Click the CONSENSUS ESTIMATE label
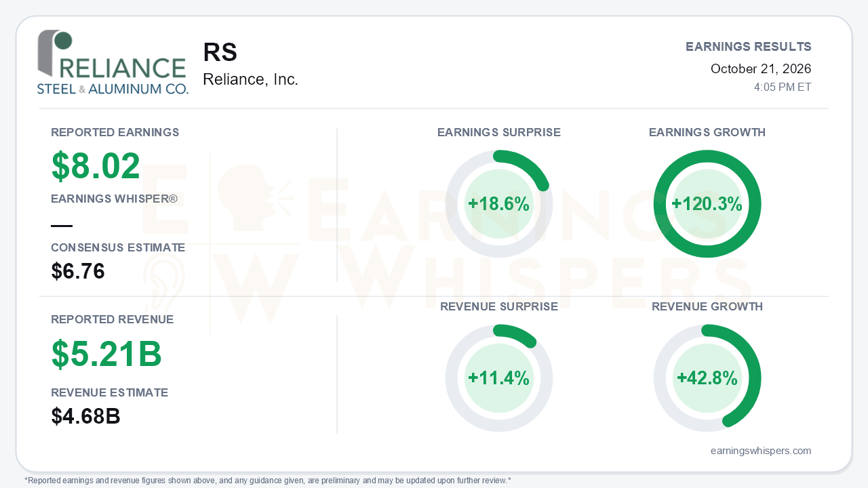The width and height of the screenshot is (868, 488). 118,248
